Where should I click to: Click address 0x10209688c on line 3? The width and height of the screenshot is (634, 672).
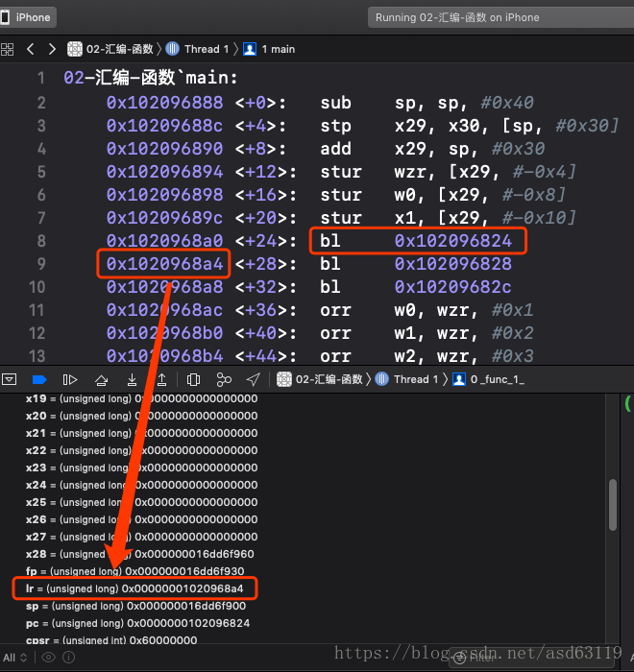(164, 126)
